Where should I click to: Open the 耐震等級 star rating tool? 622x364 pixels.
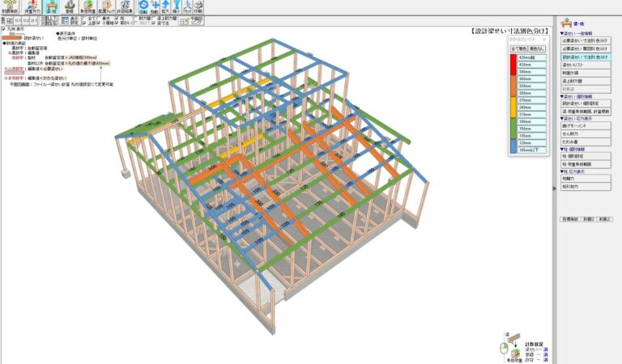coord(10,6)
